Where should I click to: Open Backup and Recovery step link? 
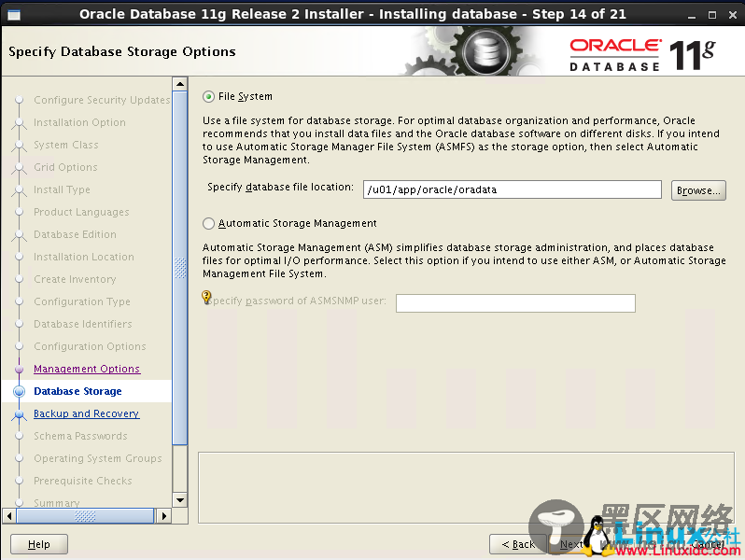point(87,413)
